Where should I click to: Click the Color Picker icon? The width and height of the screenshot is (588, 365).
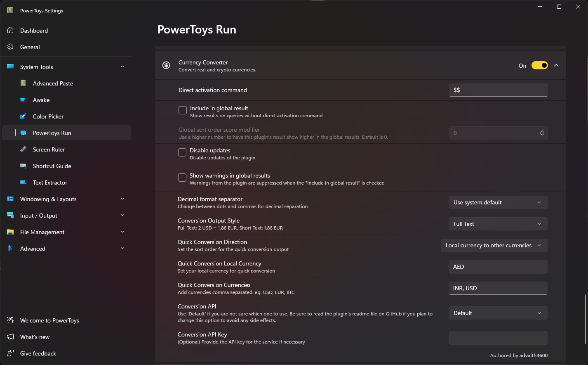click(24, 116)
